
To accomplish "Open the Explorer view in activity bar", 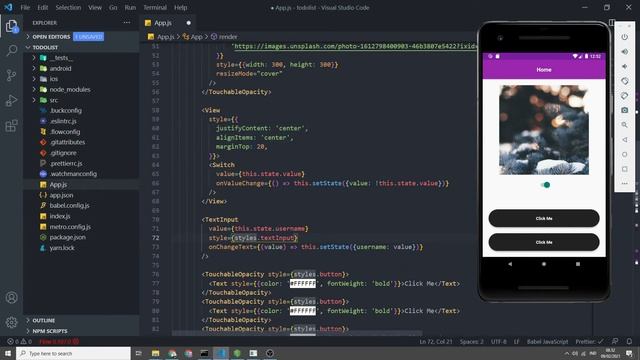I will coord(11,27).
